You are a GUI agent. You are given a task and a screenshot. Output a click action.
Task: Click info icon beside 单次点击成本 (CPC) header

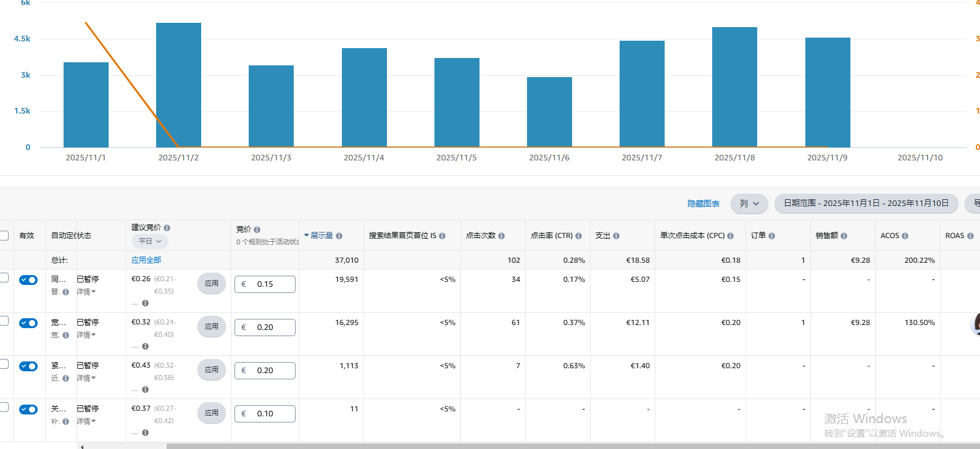click(x=731, y=236)
